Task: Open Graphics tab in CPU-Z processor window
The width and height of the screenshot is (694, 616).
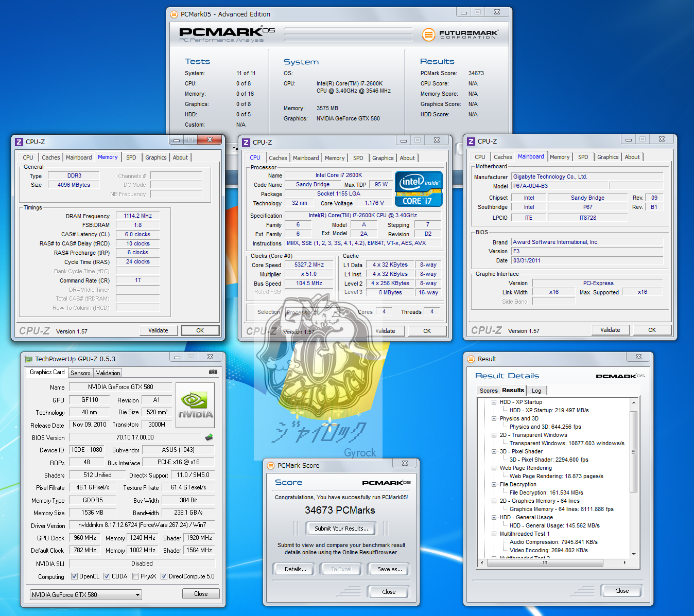Action: tap(383, 158)
